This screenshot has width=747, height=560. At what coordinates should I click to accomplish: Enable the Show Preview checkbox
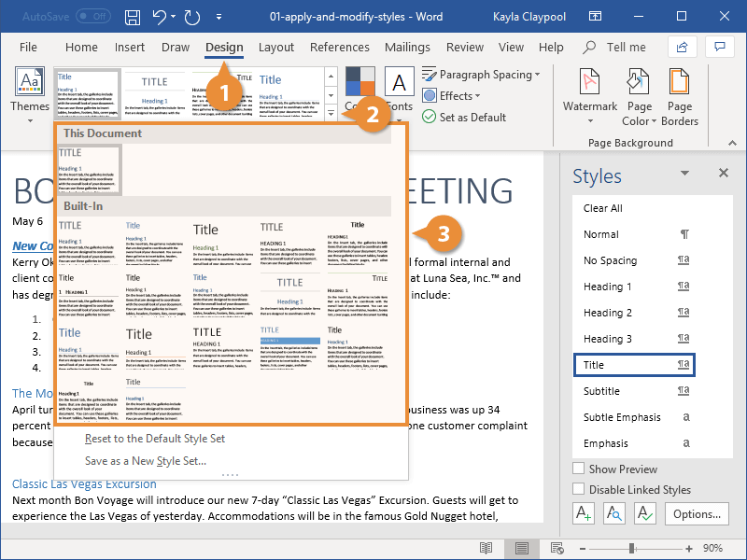pos(578,467)
